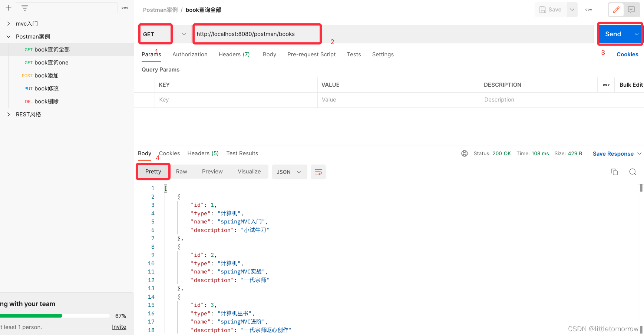Open response Cookies tab
The height and width of the screenshot is (335, 644).
(169, 153)
